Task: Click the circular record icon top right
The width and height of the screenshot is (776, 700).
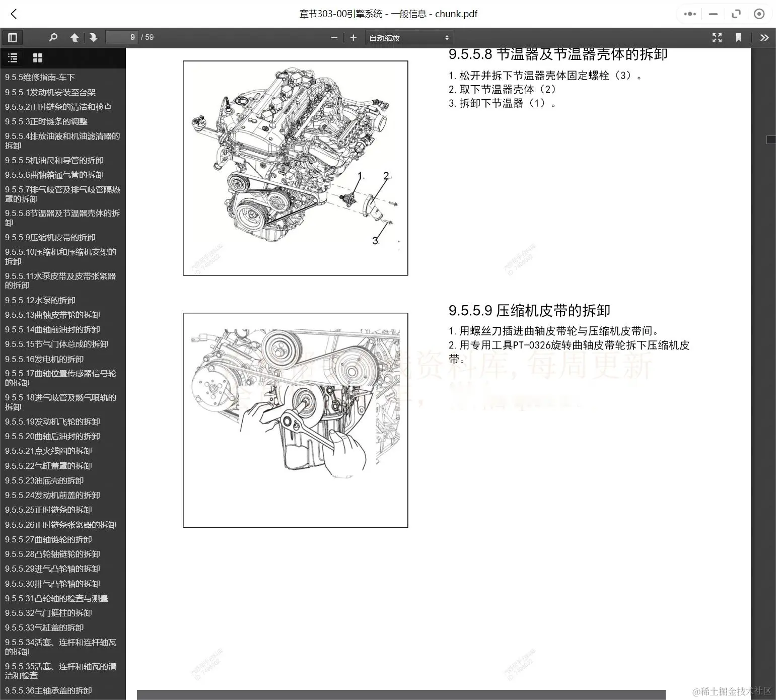Action: click(759, 14)
